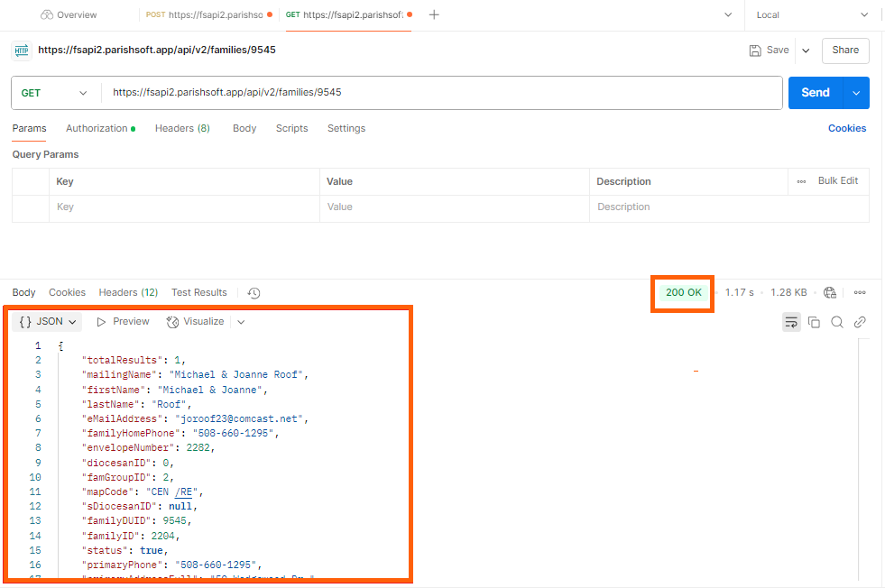
Task: Toggle line wrap for response body
Action: click(x=791, y=322)
